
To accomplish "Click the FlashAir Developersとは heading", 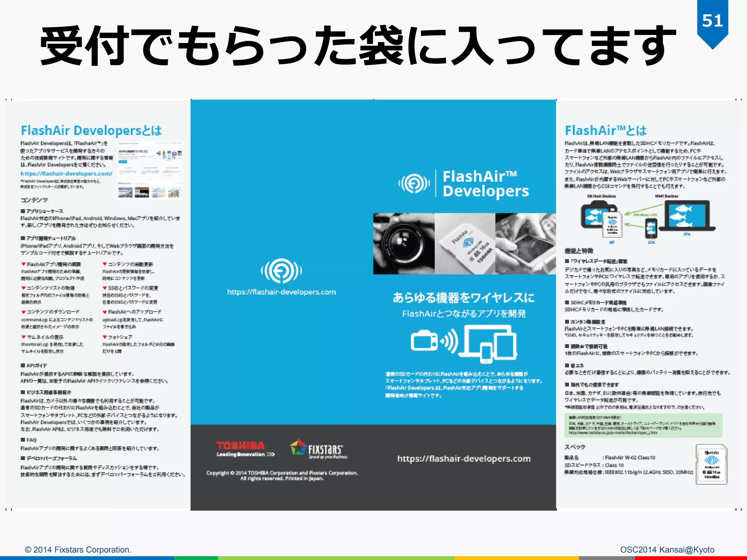I will (x=91, y=131).
